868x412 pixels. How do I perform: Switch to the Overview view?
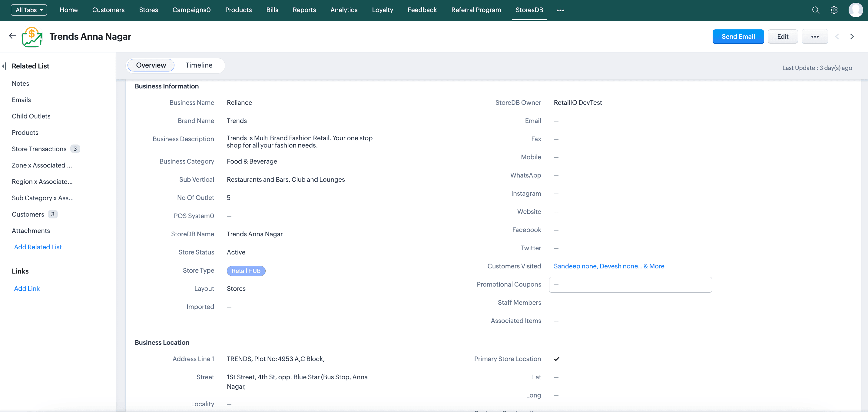[151, 65]
